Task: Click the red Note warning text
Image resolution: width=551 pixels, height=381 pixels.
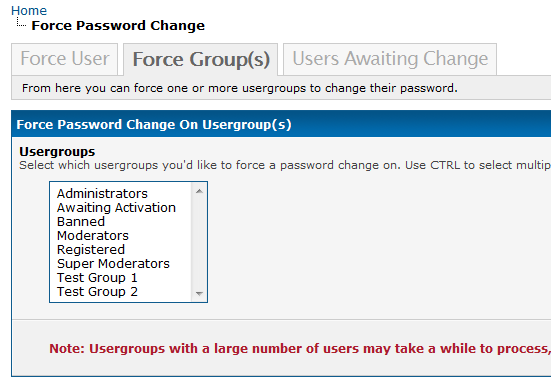Action: point(300,349)
